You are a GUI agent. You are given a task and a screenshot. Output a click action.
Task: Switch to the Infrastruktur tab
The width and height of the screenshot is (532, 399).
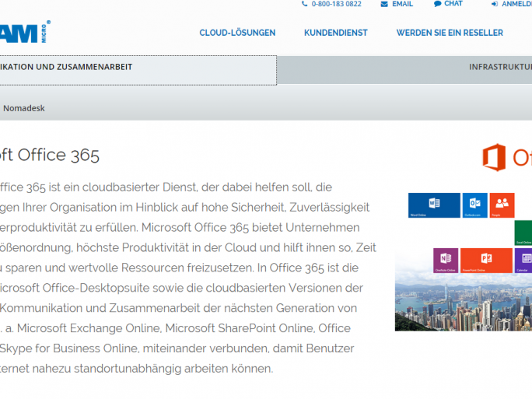404,70
